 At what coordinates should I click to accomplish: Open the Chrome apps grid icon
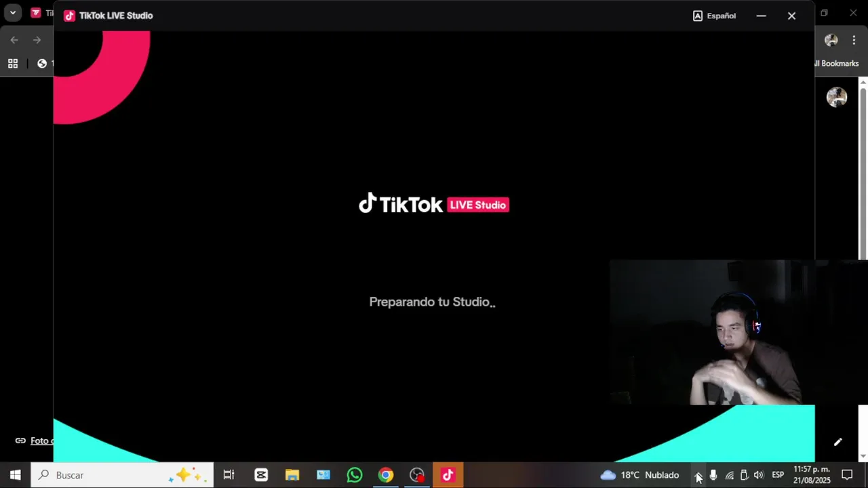[13, 64]
